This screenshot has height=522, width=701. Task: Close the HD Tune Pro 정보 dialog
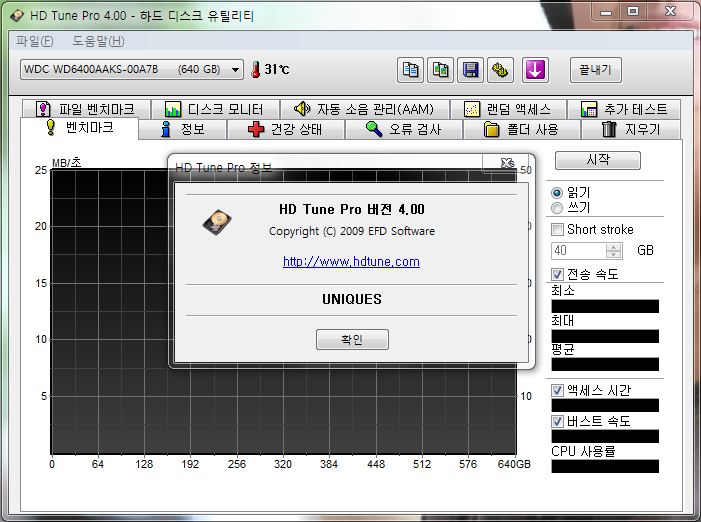click(507, 163)
